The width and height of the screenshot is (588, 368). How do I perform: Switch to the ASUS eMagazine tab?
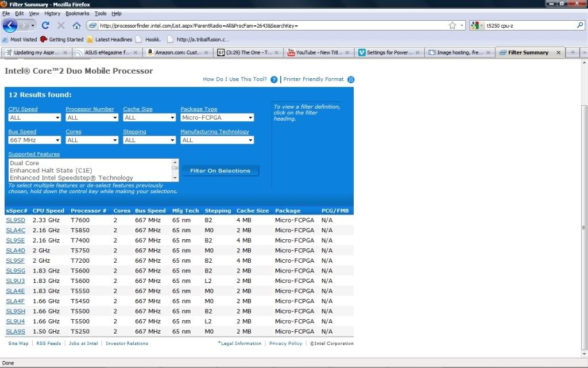click(107, 52)
